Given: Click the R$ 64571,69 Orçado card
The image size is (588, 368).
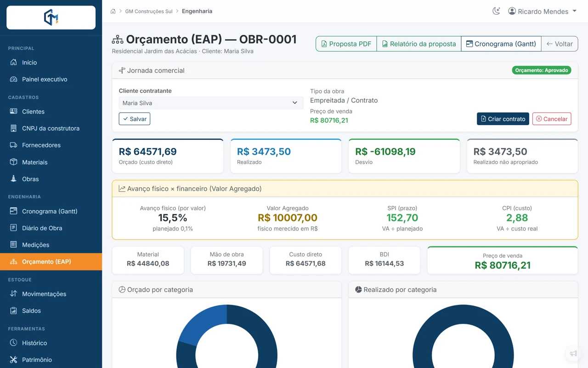Looking at the screenshot, I should tap(168, 156).
